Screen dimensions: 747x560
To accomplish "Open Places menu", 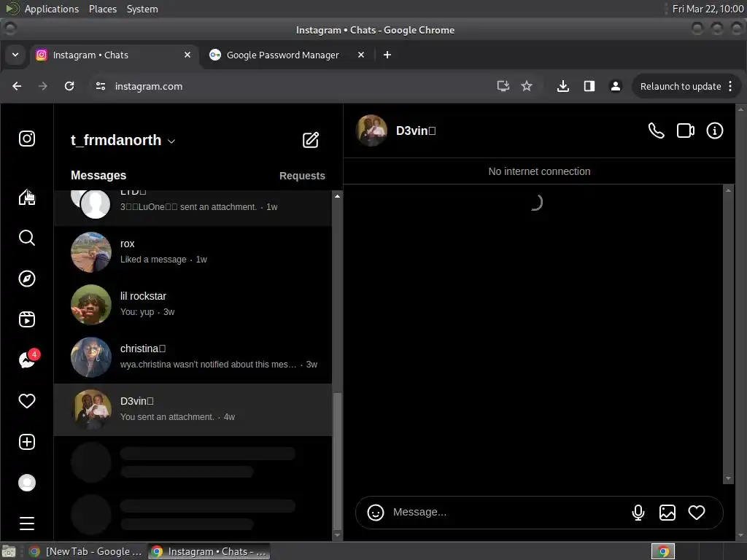I will [x=102, y=9].
